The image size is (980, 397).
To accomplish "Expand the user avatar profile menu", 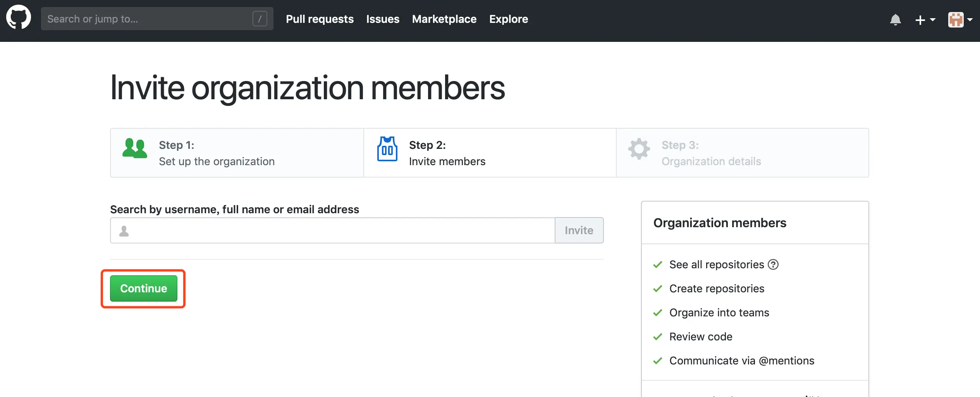I will tap(959, 20).
